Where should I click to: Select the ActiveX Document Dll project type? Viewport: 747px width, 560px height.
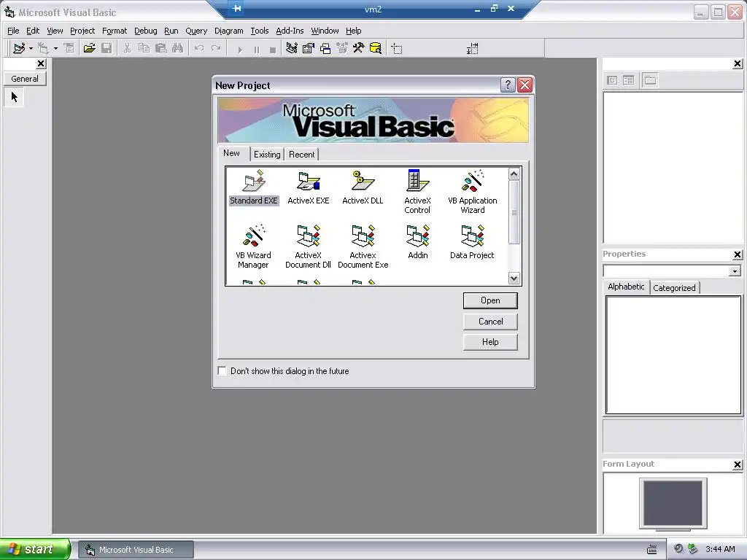[309, 246]
